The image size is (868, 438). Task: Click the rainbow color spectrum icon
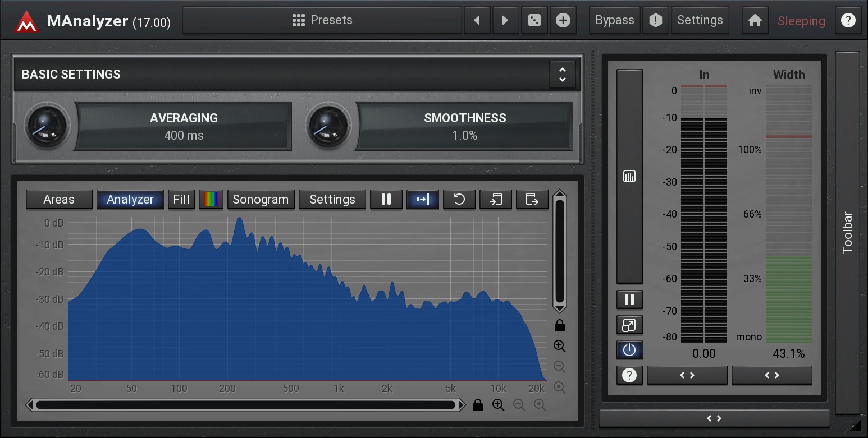[211, 199]
